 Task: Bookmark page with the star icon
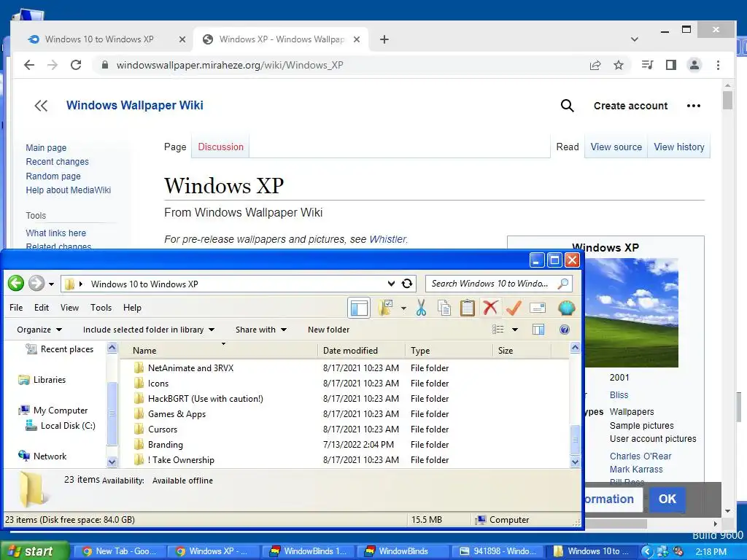pyautogui.click(x=619, y=65)
